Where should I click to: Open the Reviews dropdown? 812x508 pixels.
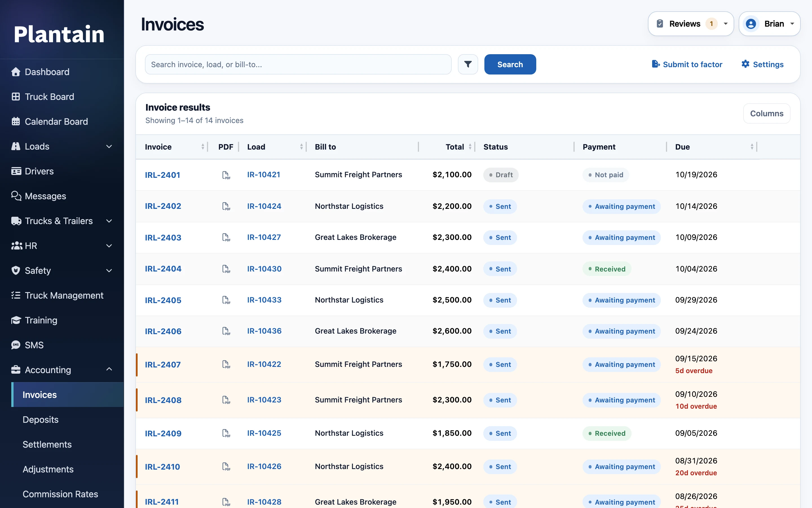pyautogui.click(x=691, y=24)
